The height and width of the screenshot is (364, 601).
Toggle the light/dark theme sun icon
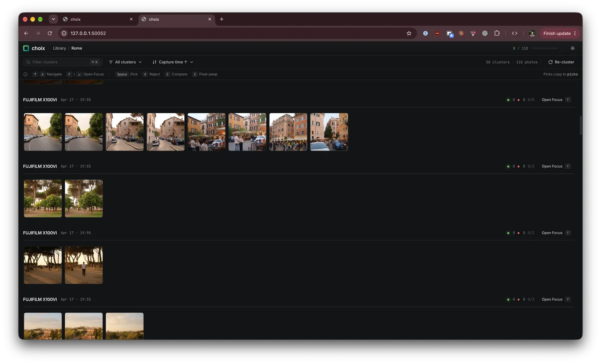(x=572, y=48)
